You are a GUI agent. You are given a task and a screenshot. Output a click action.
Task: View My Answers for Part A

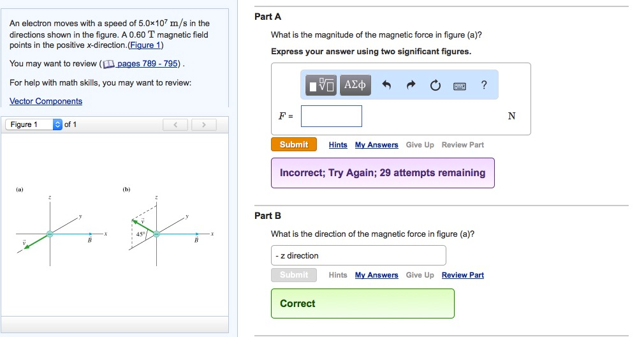click(376, 145)
